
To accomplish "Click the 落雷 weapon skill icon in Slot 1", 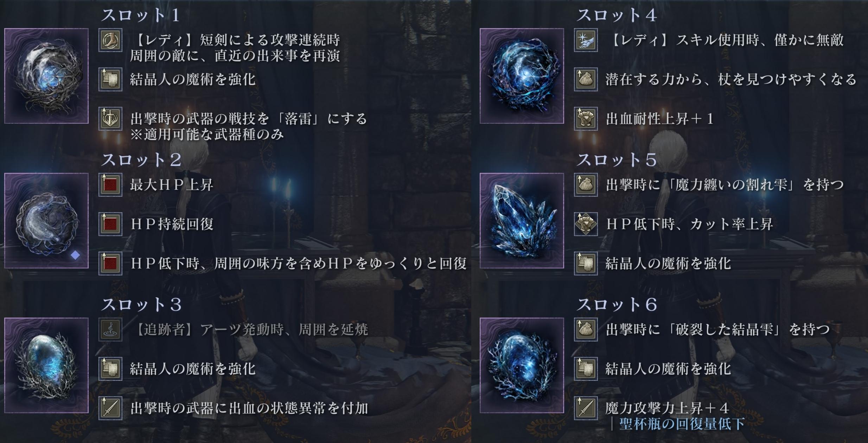I will pos(110,119).
